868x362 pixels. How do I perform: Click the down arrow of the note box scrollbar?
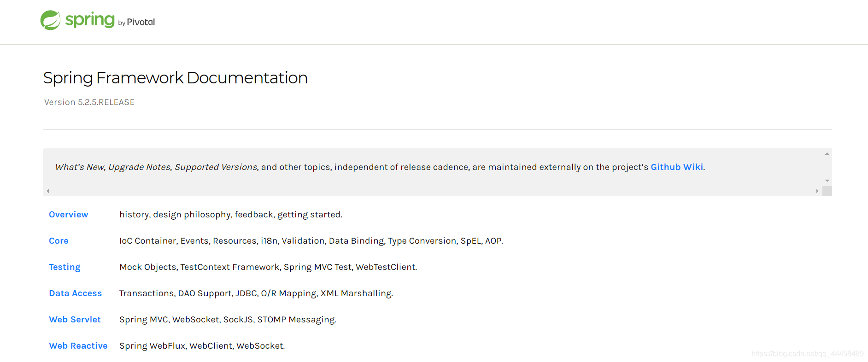[827, 181]
